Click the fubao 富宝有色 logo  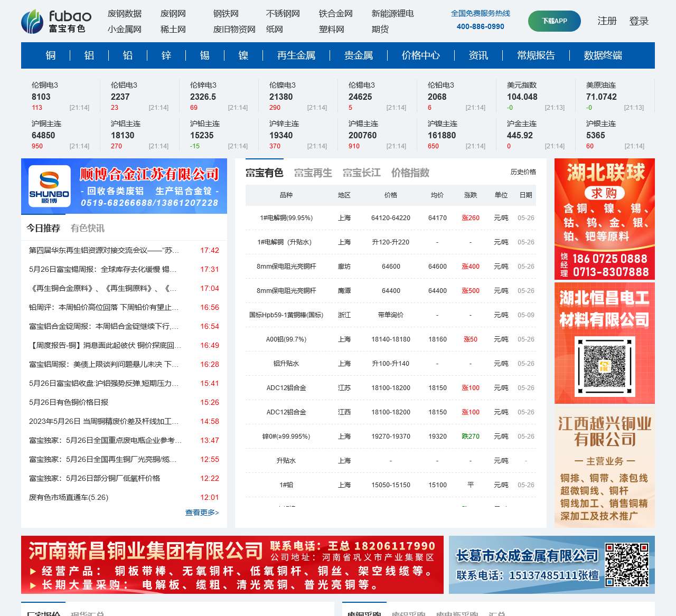tap(57, 21)
